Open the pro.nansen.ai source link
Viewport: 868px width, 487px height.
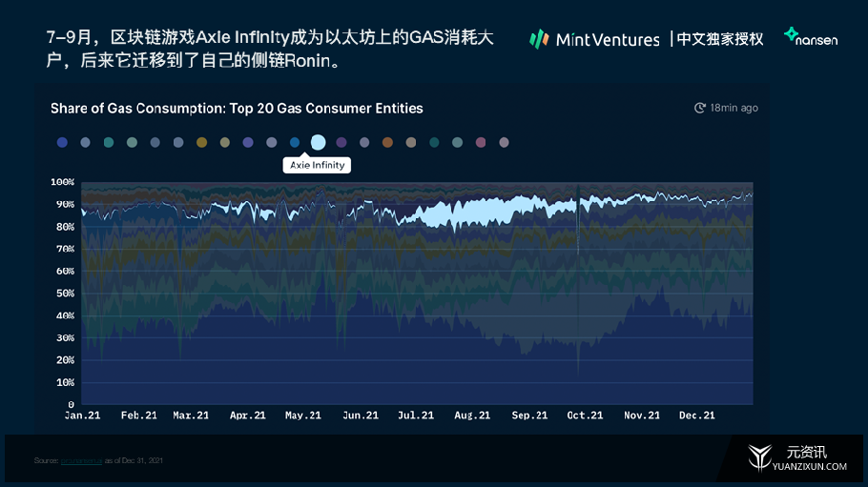click(x=81, y=460)
